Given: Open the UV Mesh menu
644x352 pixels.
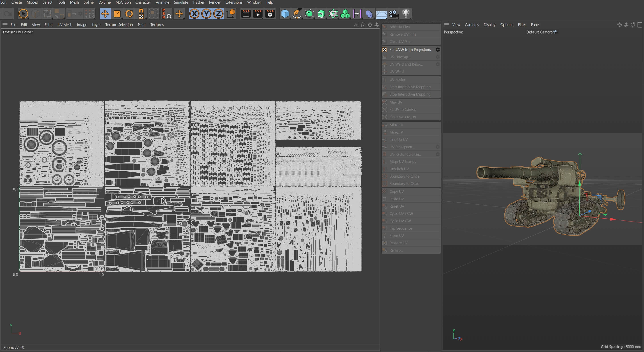Looking at the screenshot, I should click(x=65, y=25).
